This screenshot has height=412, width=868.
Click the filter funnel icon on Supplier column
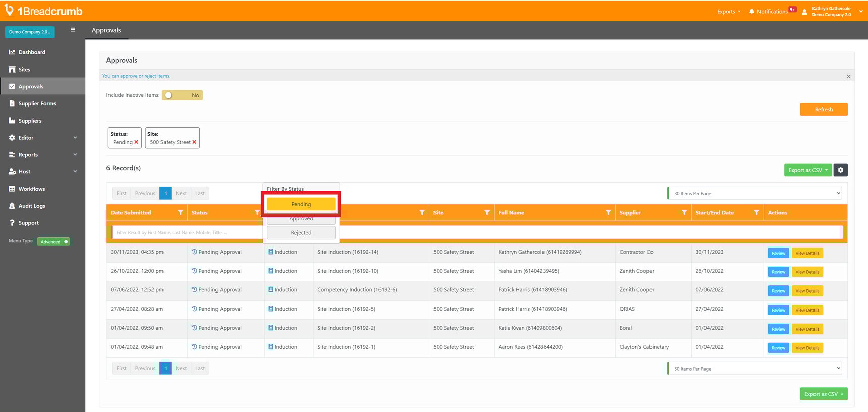click(x=684, y=213)
